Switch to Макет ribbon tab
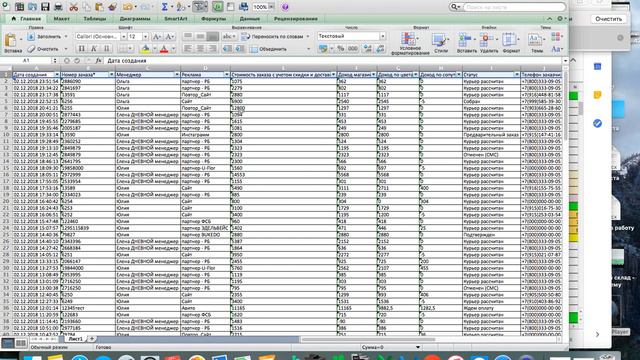Screen dimensions: 640x360 tap(61, 19)
